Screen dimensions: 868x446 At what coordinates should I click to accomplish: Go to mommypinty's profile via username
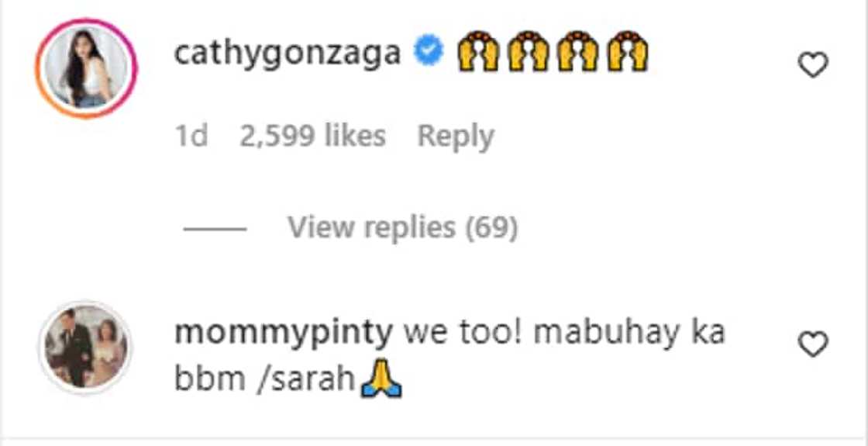click(x=284, y=334)
